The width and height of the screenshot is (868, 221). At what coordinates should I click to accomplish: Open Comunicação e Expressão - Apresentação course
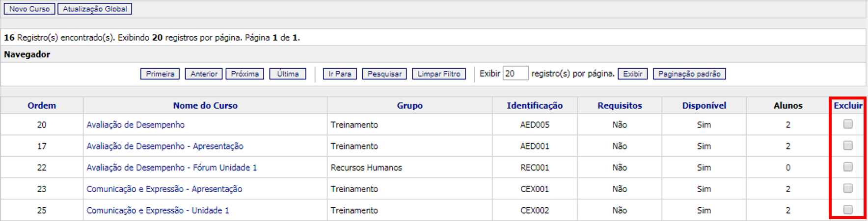(164, 189)
